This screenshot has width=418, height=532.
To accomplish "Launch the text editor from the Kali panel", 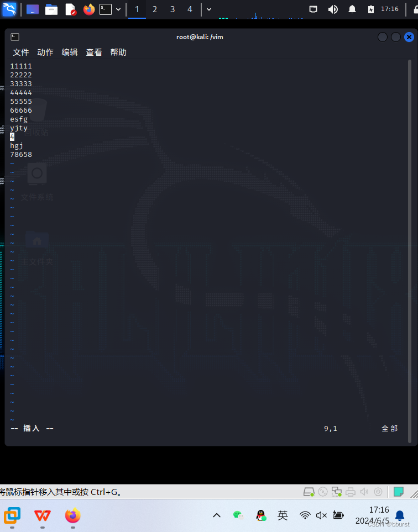I will [70, 9].
